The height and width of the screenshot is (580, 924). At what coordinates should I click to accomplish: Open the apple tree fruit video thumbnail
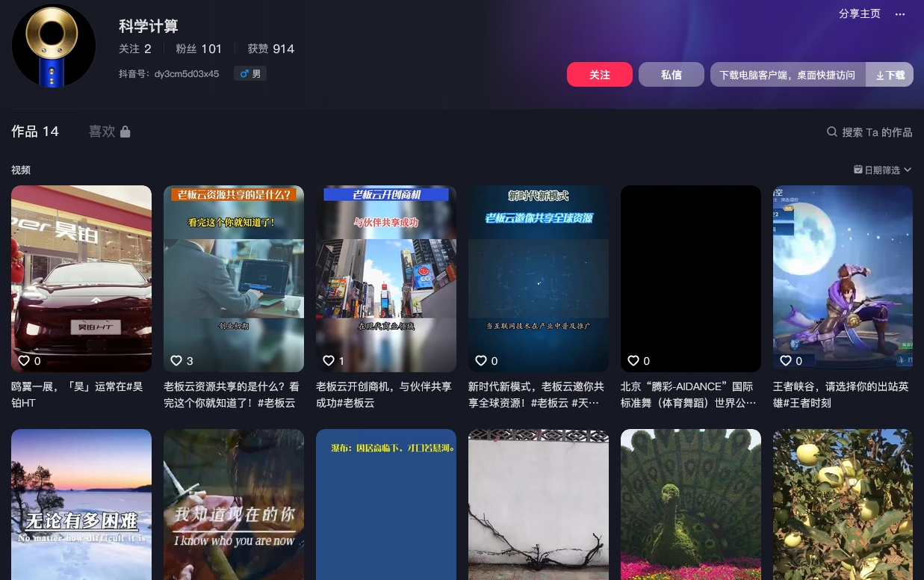(x=843, y=505)
